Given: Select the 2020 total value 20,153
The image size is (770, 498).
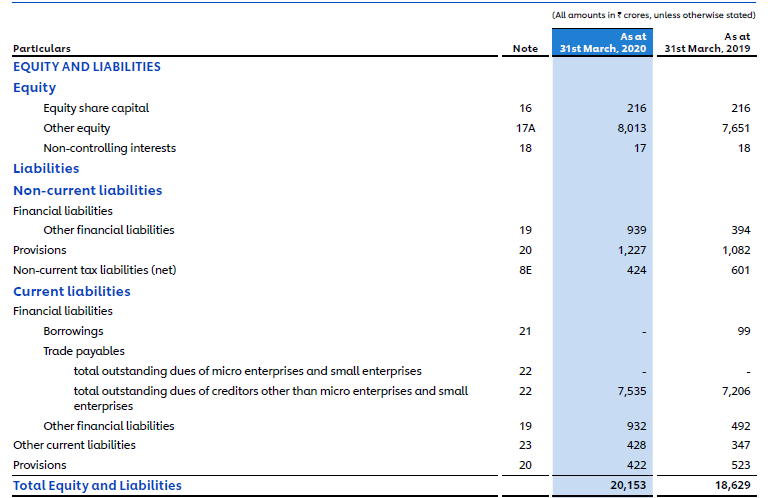Looking at the screenshot, I should (628, 485).
